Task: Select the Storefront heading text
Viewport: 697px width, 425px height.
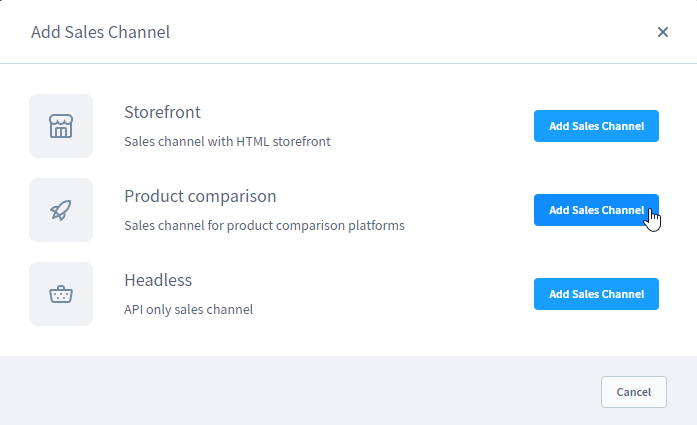Action: point(162,112)
